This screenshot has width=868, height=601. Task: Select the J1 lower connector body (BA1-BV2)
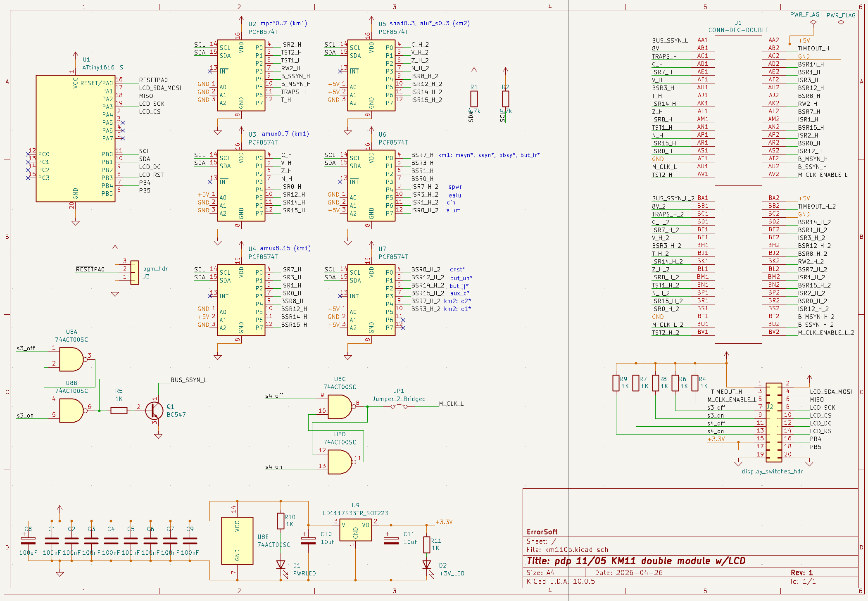tap(738, 268)
